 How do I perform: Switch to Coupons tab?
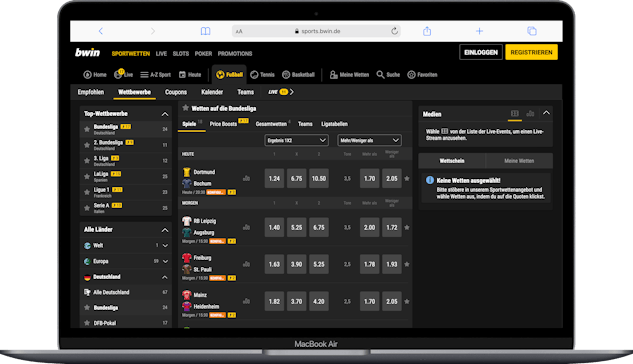pyautogui.click(x=176, y=92)
